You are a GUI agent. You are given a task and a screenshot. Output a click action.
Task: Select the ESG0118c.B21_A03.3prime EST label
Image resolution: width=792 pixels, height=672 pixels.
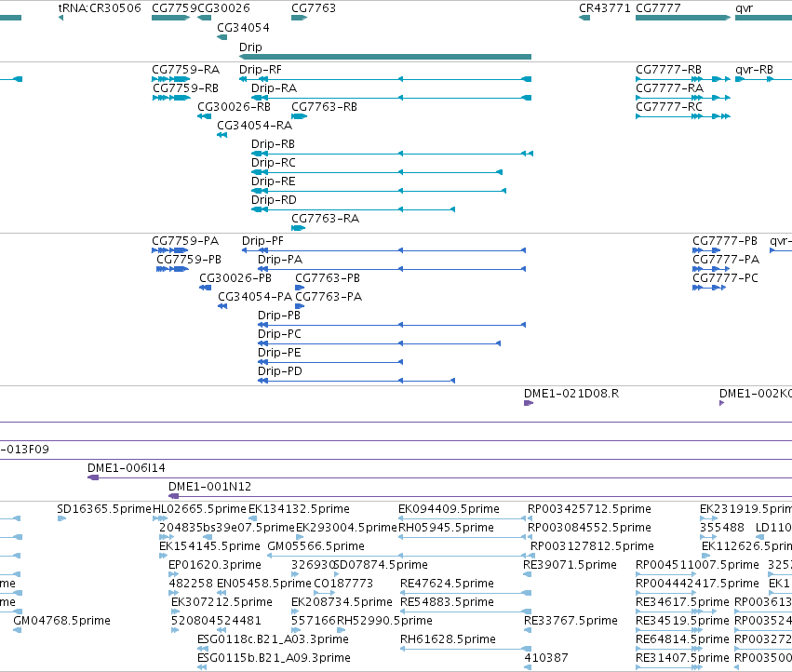tap(273, 639)
